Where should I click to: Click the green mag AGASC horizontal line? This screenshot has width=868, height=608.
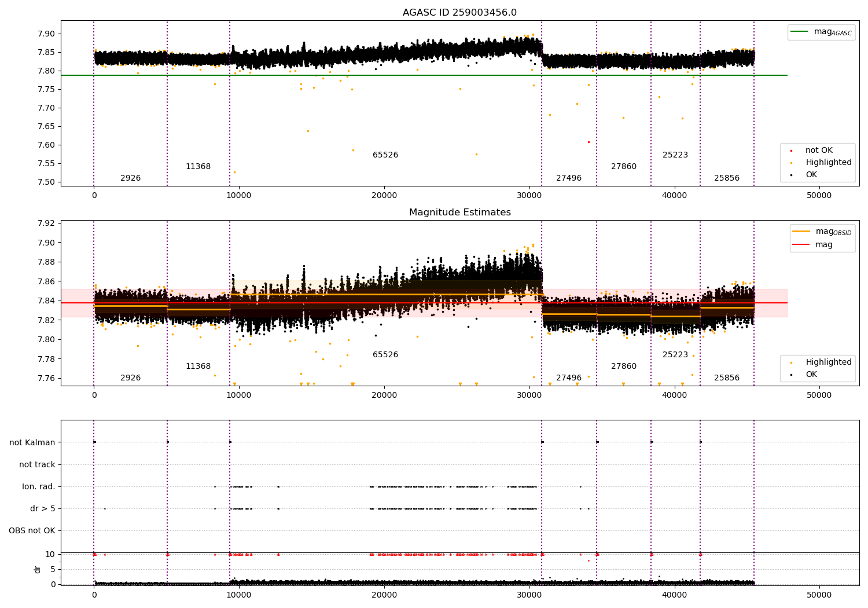click(x=424, y=75)
